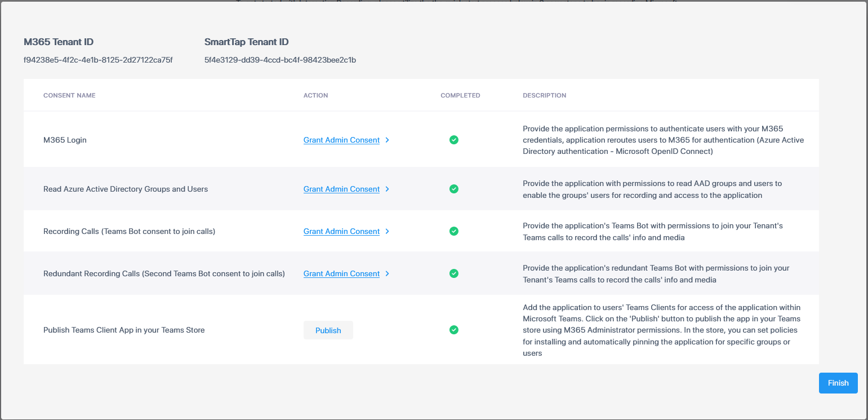Click the M365 Login consent name
This screenshot has width=868, height=420.
pyautogui.click(x=65, y=140)
